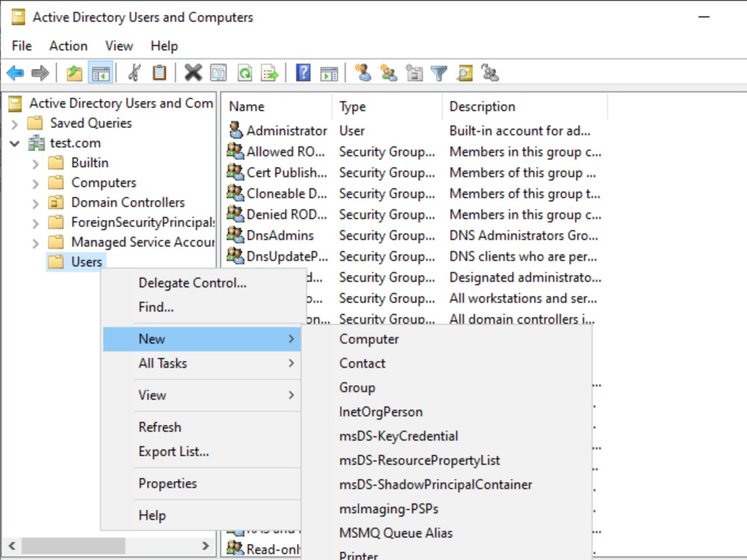747x560 pixels.
Task: Sort by the Type column header
Action: (x=387, y=107)
